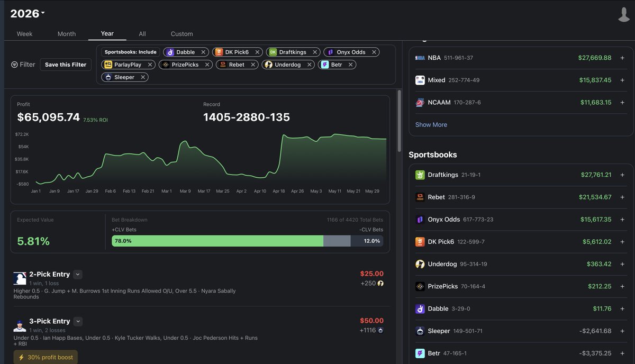The width and height of the screenshot is (635, 364).
Task: Remove the ParlayPlay filter chip
Action: tap(150, 65)
